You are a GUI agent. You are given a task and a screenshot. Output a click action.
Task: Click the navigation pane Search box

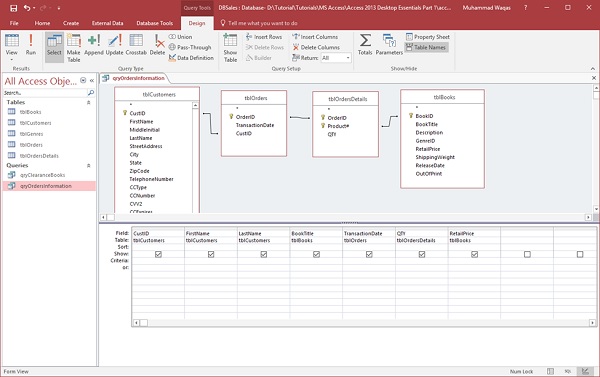coord(45,93)
